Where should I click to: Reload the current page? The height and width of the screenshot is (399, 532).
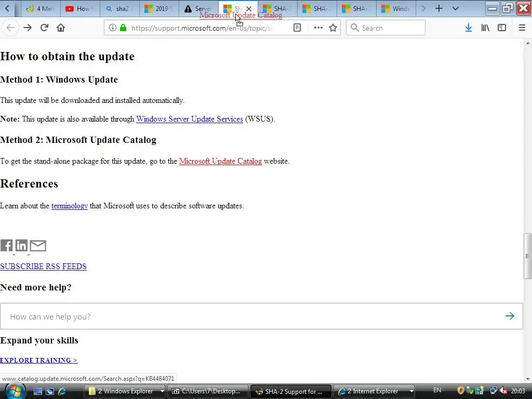click(44, 28)
